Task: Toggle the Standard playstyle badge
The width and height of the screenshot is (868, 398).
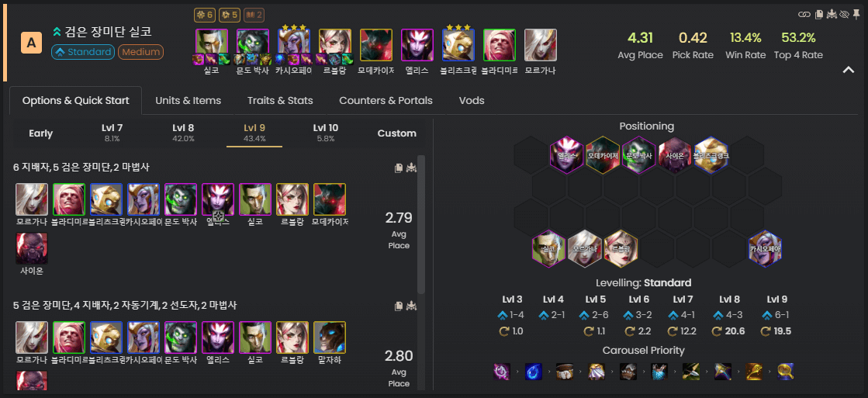Action: click(x=82, y=52)
